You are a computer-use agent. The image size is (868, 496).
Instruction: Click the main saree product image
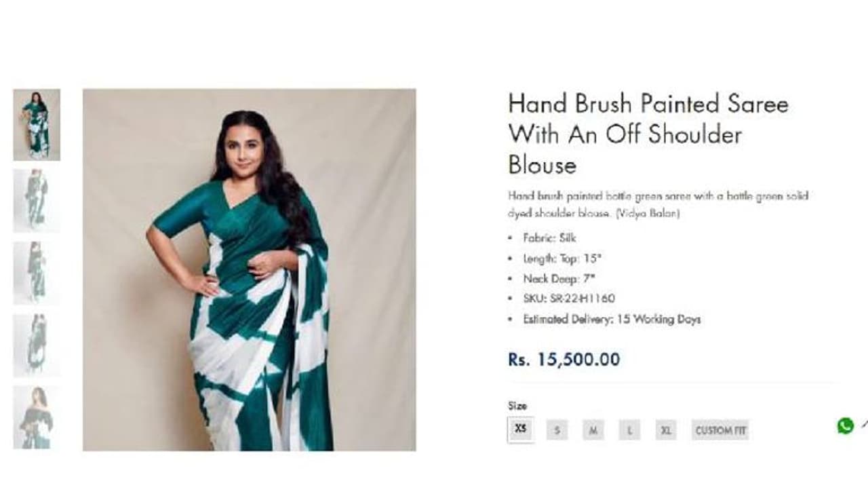pyautogui.click(x=250, y=269)
